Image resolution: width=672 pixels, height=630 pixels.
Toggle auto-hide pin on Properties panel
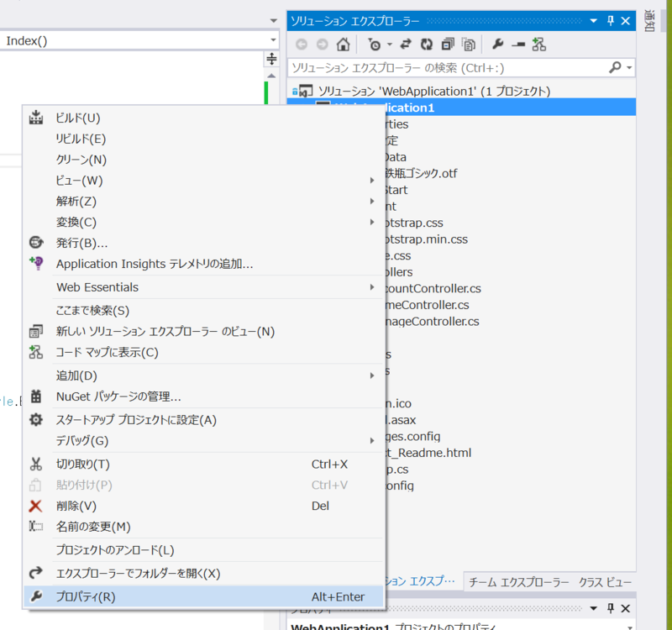click(x=611, y=608)
